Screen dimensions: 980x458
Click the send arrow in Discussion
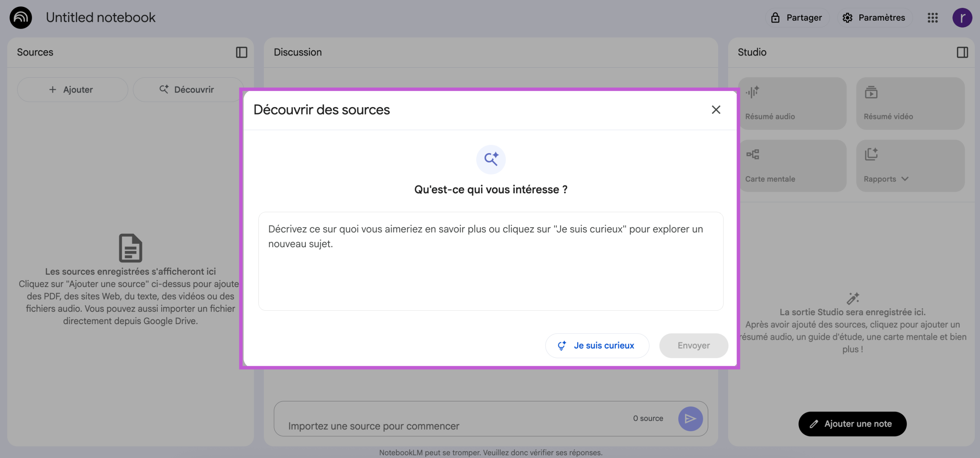coord(690,419)
